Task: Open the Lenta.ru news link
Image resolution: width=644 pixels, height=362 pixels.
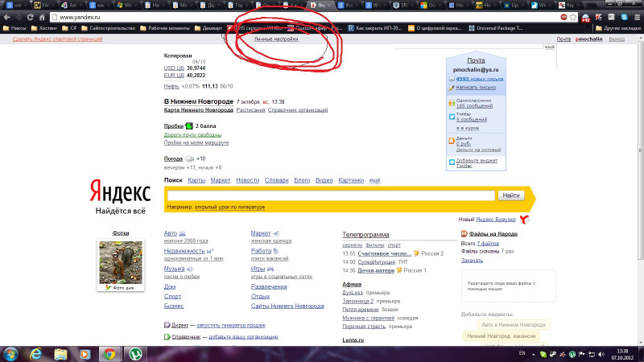Action: coord(353,339)
